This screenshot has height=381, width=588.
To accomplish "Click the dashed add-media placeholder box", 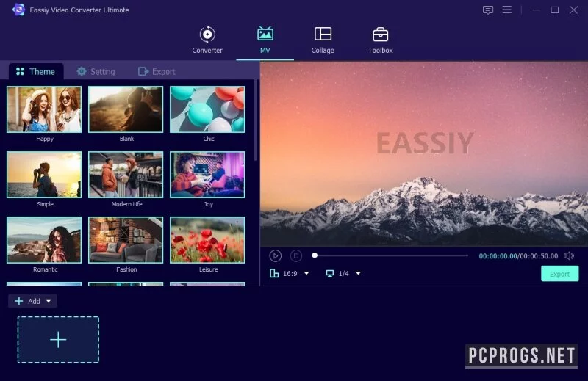I will tap(58, 340).
